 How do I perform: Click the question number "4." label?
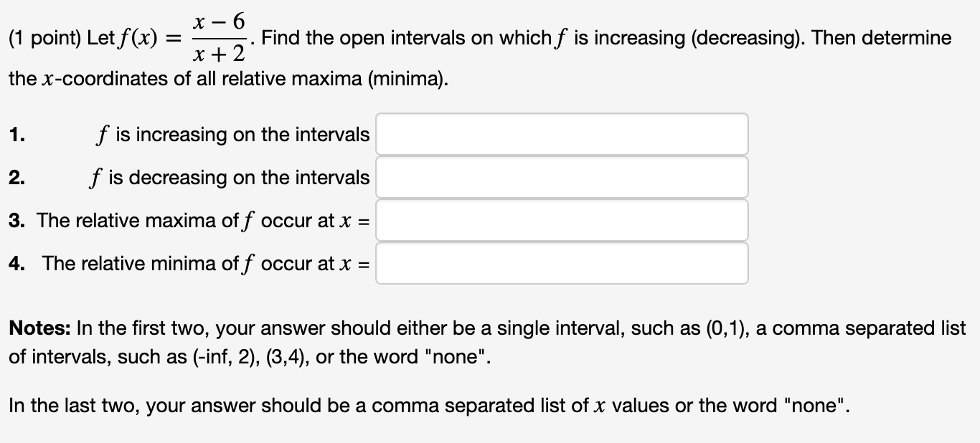(17, 264)
